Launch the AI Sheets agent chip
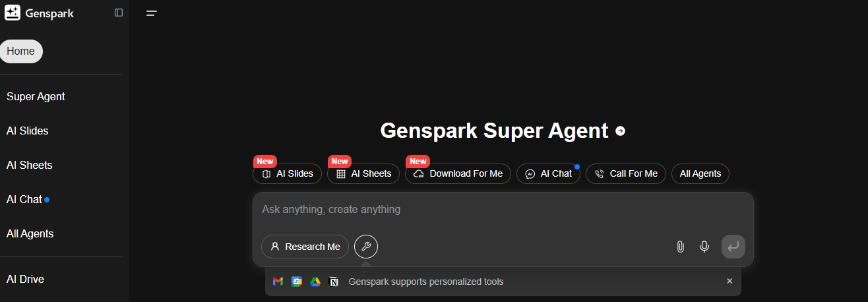 [363, 173]
